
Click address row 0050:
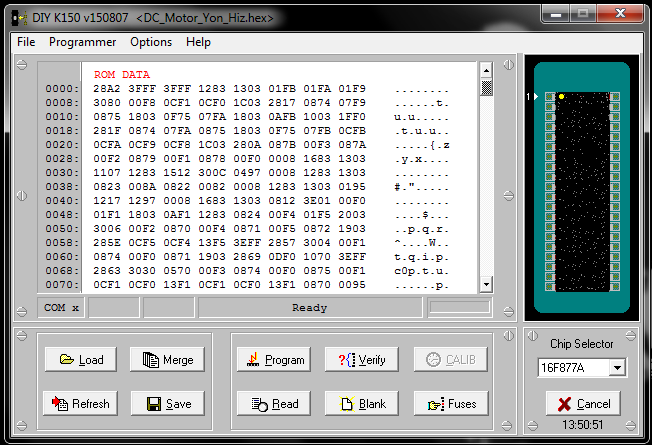62,228
